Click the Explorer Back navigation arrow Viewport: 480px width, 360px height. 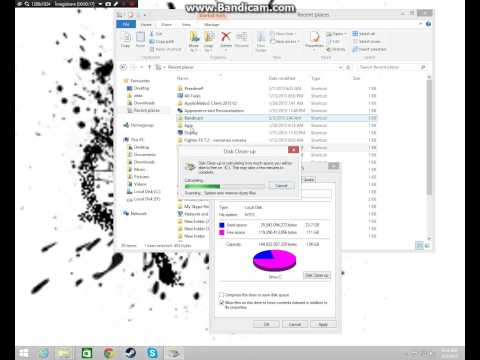pos(123,67)
